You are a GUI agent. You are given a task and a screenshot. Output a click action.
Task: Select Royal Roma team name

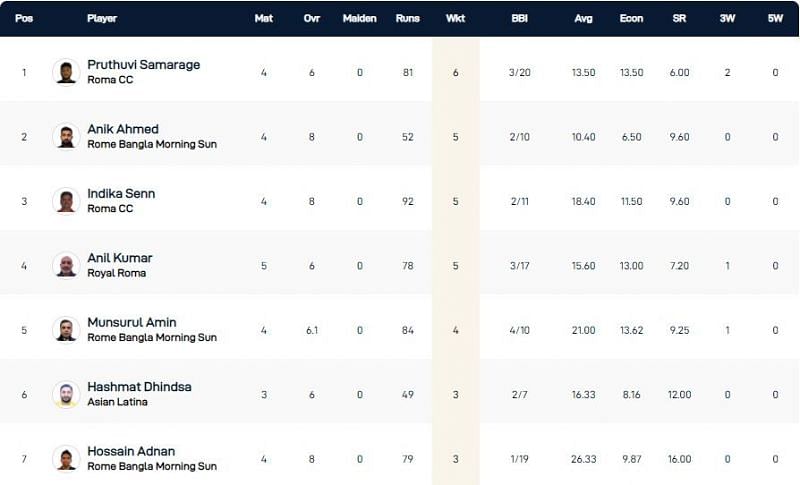[x=116, y=273]
